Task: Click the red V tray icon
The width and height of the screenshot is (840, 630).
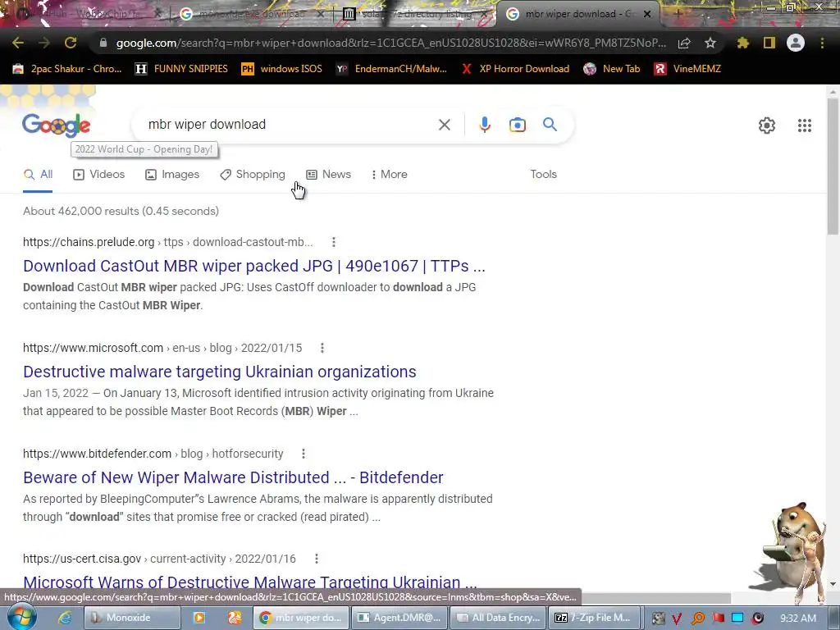Action: [x=677, y=619]
